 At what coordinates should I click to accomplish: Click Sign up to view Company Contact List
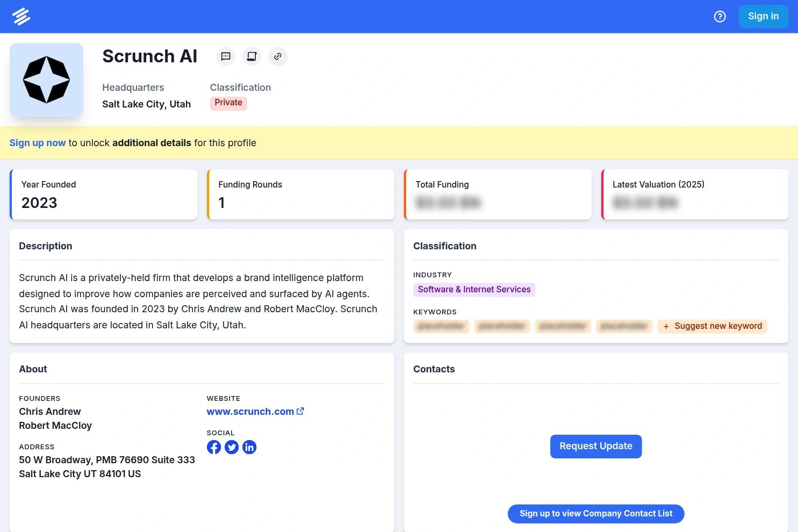(x=596, y=514)
